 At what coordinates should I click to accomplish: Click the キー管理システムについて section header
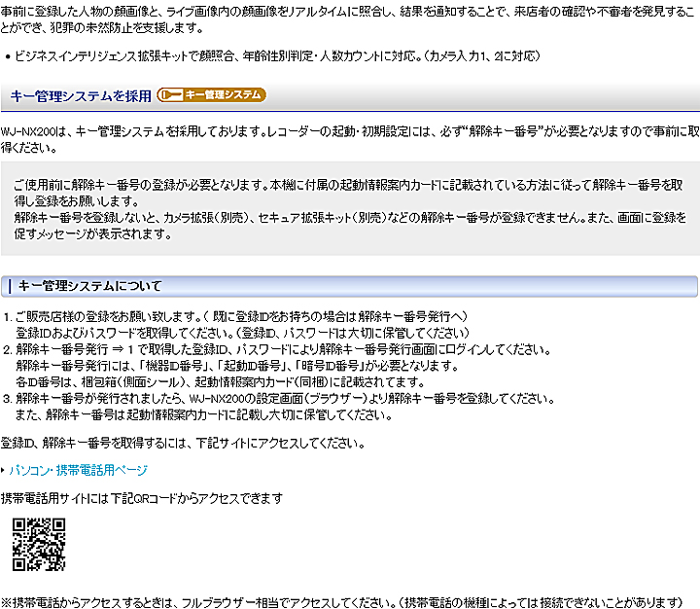tap(350, 286)
